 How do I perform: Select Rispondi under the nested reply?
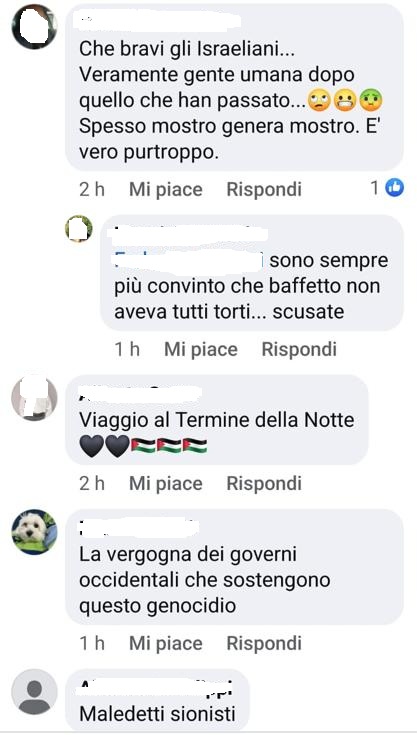(x=299, y=349)
